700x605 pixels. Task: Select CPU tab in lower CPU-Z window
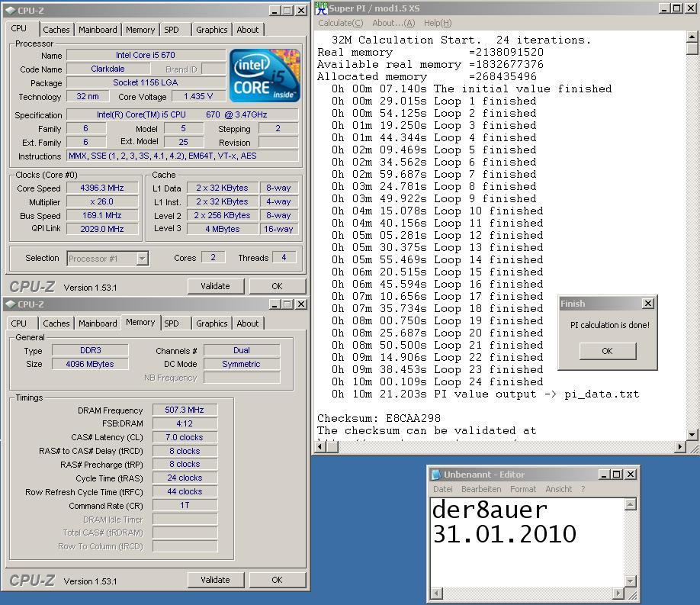coord(19,323)
